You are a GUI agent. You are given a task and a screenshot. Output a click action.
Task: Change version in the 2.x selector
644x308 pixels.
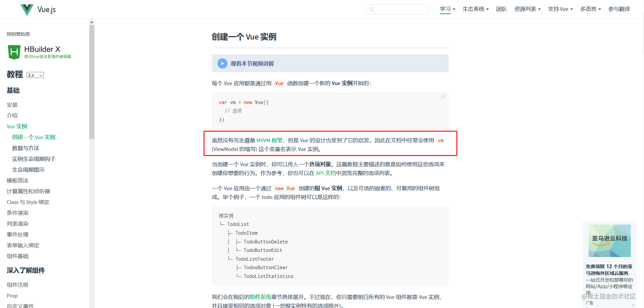tap(35, 75)
